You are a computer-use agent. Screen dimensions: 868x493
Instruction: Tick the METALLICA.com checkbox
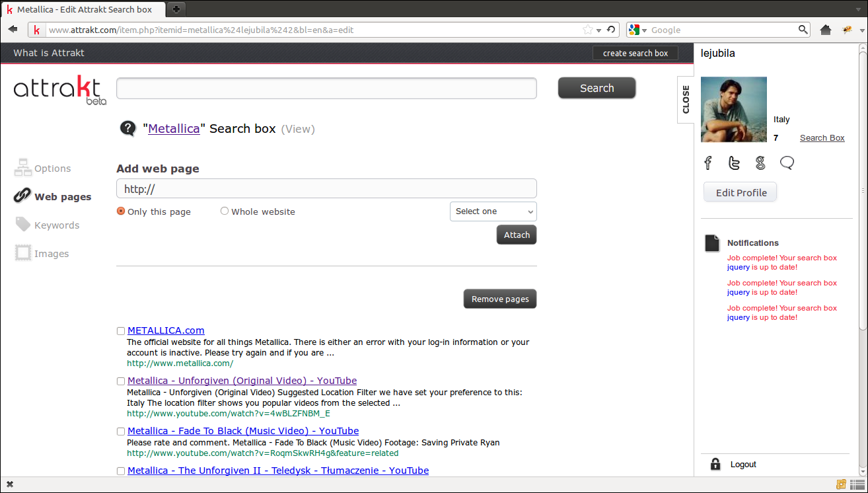[121, 331]
